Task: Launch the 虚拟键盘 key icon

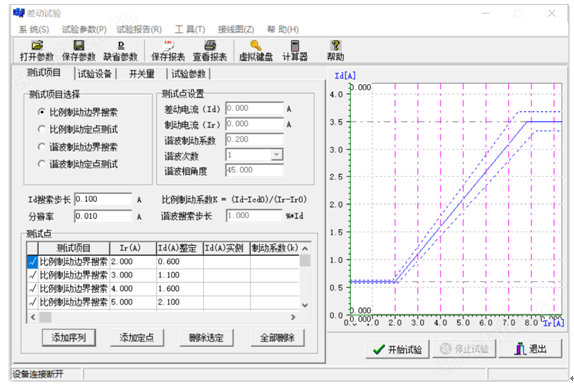Action: pyautogui.click(x=256, y=45)
